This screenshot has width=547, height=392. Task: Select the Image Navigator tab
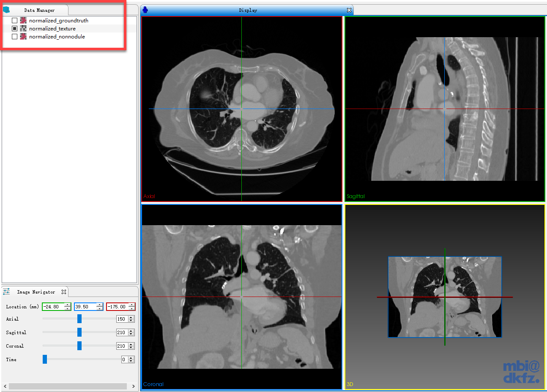coord(36,292)
